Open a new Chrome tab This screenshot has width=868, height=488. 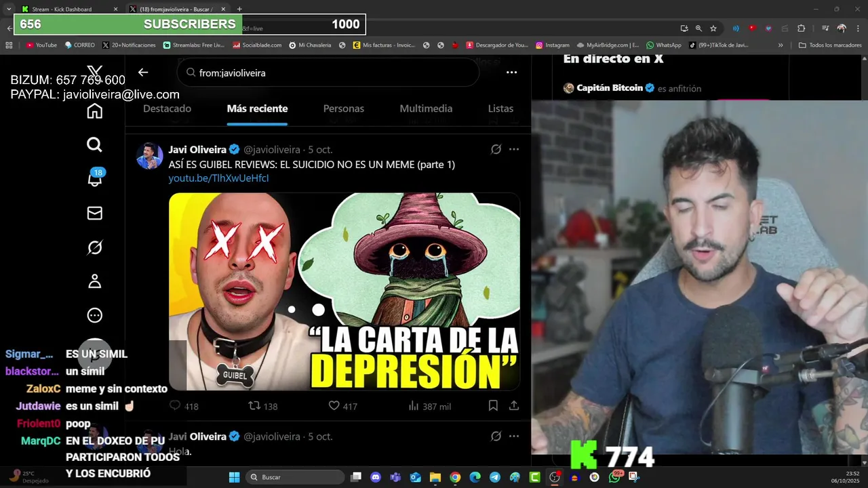point(239,9)
